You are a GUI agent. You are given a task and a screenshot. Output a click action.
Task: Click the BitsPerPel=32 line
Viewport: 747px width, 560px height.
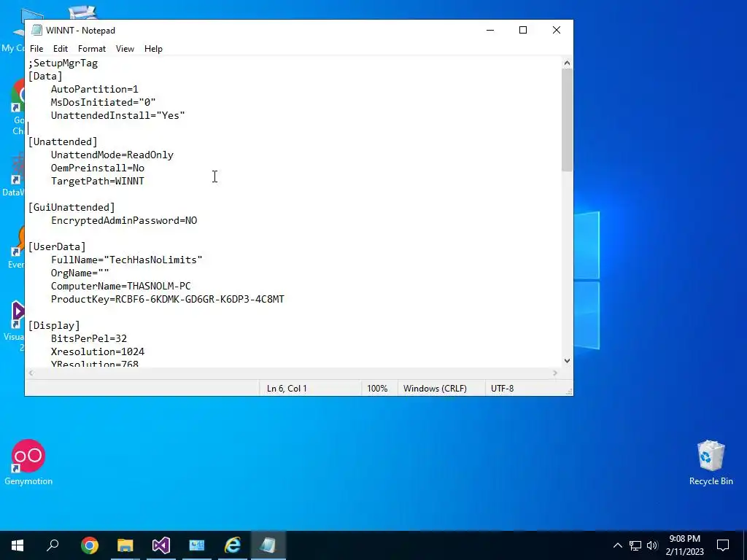[89, 338]
